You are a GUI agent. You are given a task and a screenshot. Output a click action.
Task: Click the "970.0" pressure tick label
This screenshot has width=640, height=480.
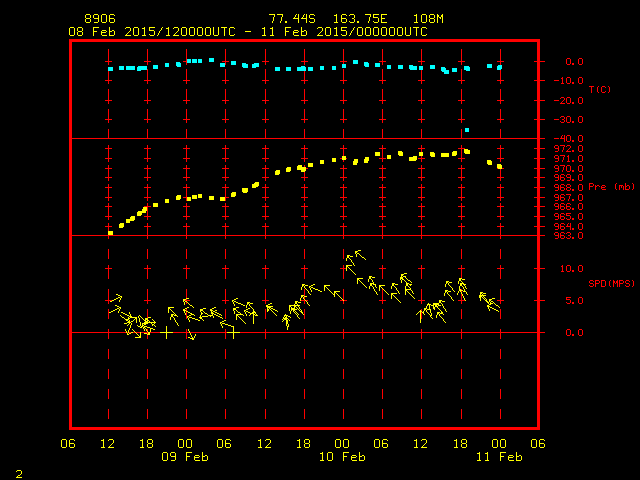pyautogui.click(x=569, y=169)
